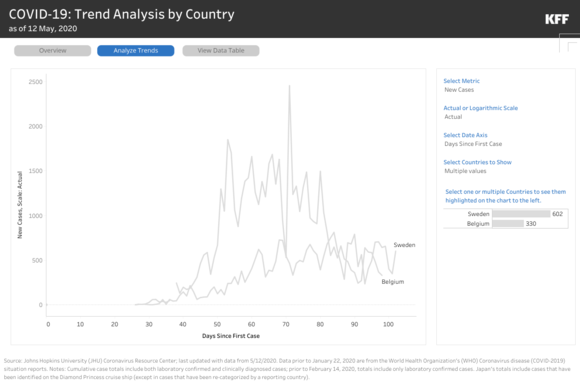Click the Sweden country name label
The image size is (580, 387).
478,214
